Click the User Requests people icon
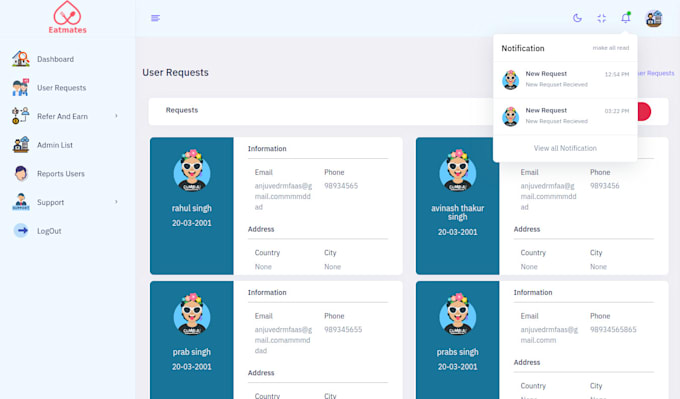 21,87
